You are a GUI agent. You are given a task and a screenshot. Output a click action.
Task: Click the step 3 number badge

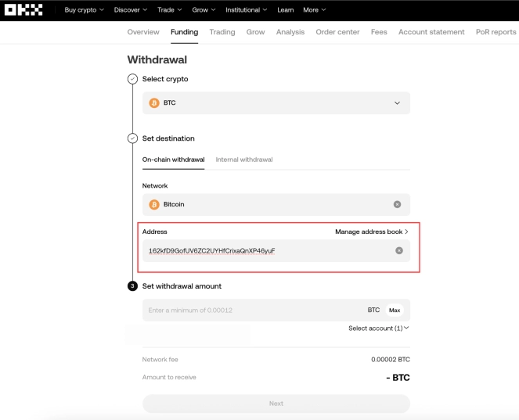[132, 286]
